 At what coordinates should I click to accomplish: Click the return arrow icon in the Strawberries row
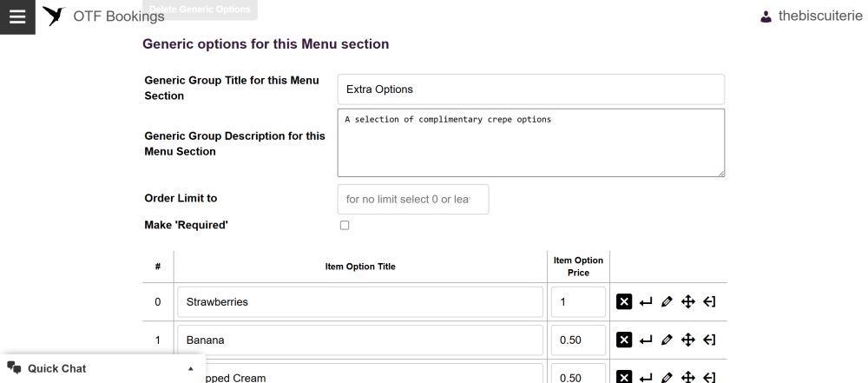tap(646, 302)
